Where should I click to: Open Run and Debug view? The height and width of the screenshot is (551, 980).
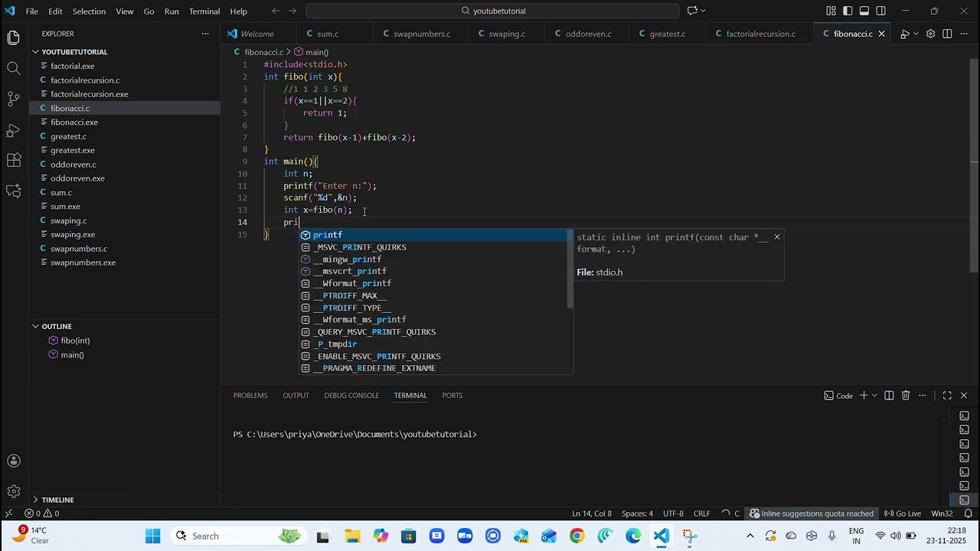(x=13, y=129)
